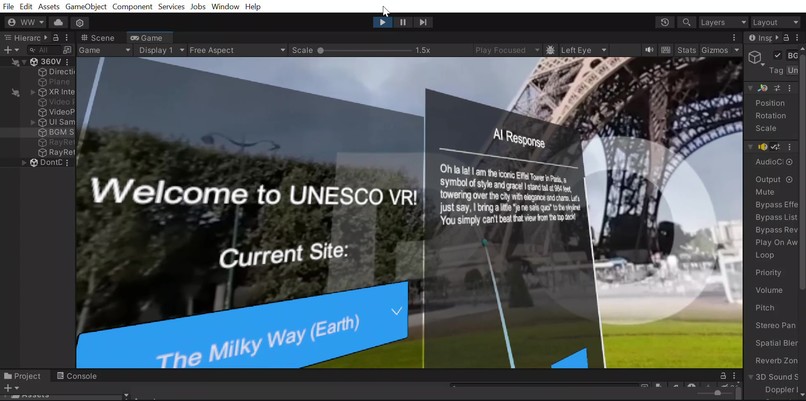Open the Layout dropdown
This screenshot has width=806, height=401.
click(x=775, y=23)
